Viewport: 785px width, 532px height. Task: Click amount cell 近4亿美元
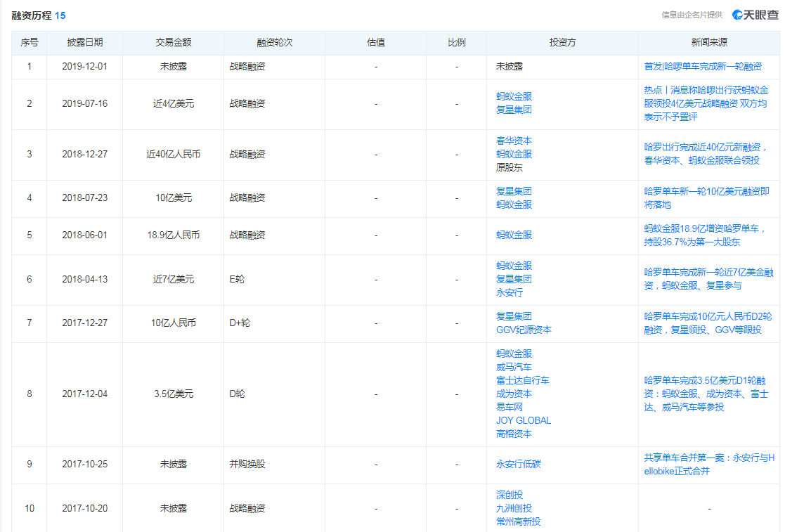(x=173, y=103)
